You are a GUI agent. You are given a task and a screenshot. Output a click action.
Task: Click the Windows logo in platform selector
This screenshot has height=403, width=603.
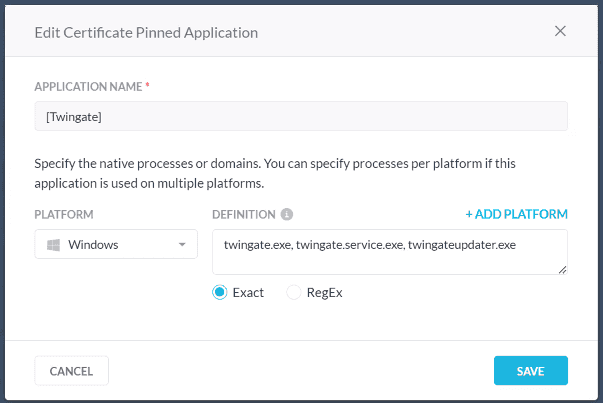(x=53, y=245)
